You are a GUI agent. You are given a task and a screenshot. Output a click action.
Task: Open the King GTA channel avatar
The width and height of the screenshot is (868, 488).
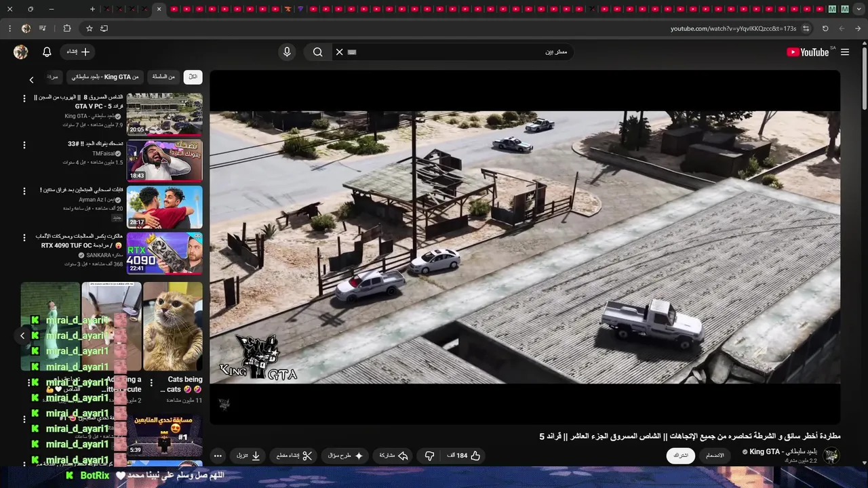pyautogui.click(x=831, y=455)
